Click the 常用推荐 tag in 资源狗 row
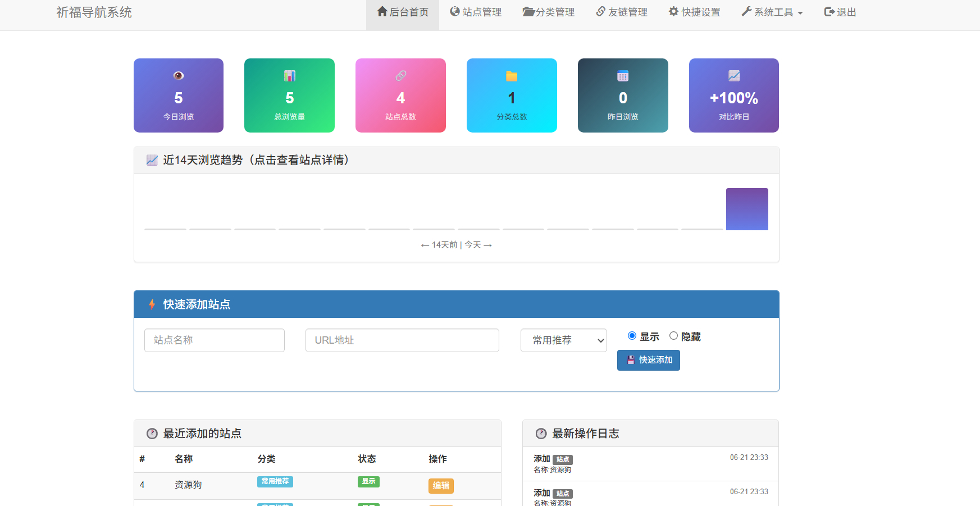The image size is (980, 506). [275, 481]
